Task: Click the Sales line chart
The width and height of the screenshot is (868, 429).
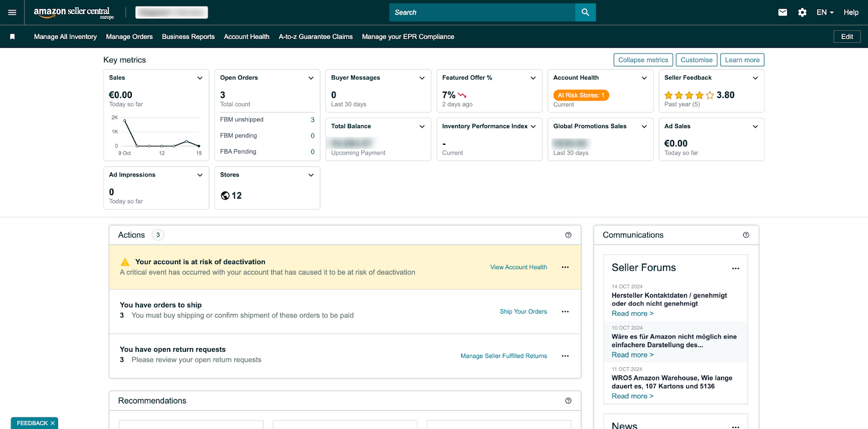Action: click(156, 134)
